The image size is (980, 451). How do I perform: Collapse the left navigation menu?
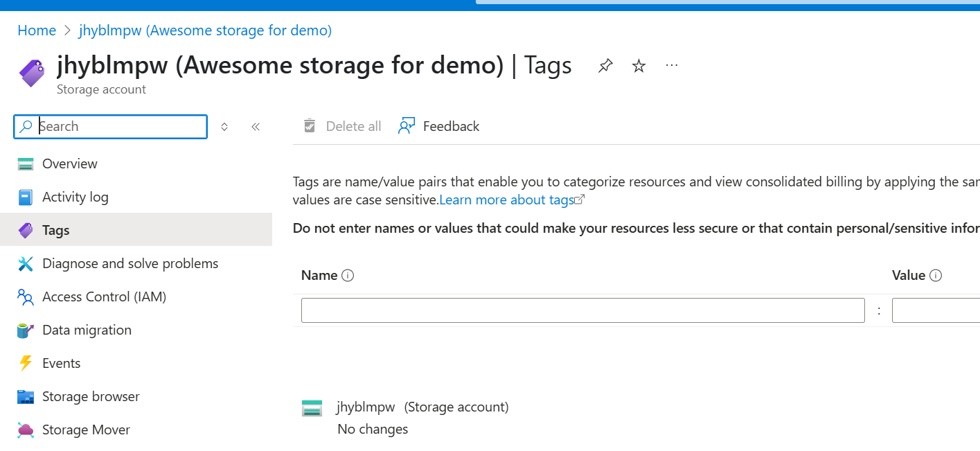coord(256,127)
